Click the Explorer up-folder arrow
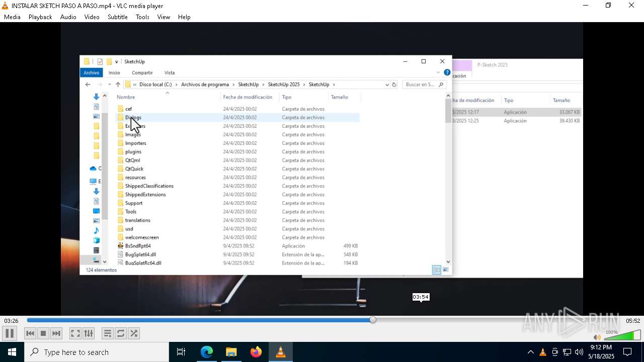Screen dimensions: 644x362 tap(118, 84)
